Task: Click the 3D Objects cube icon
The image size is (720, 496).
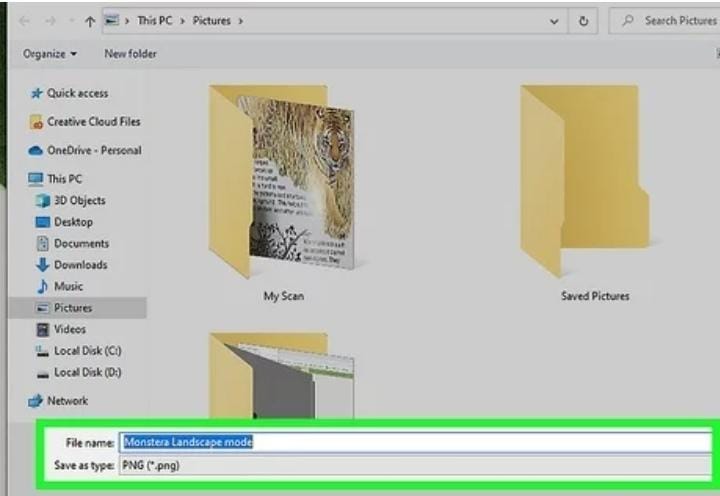Action: click(43, 201)
